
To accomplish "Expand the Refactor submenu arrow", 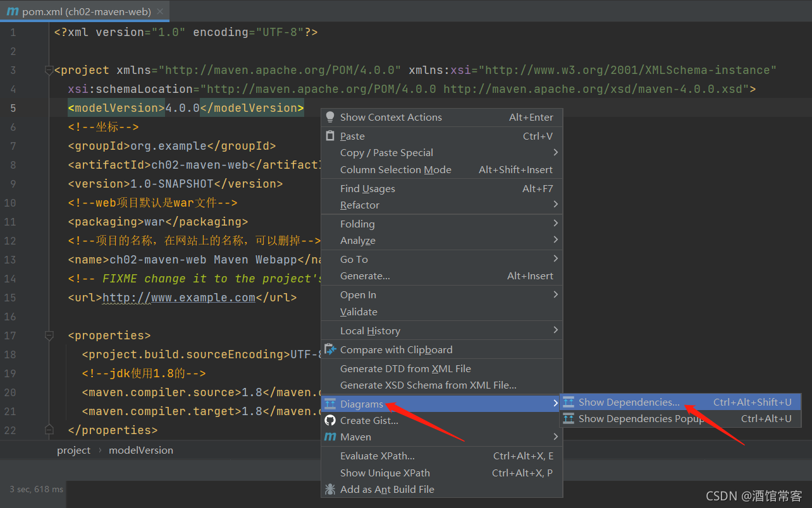I will (x=555, y=205).
